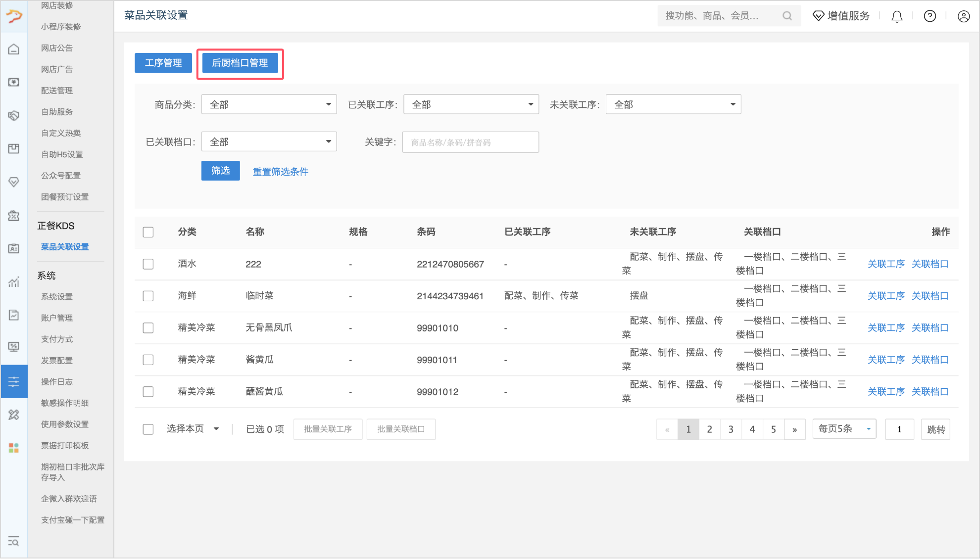
Task: Focus the 关键字 keyword input field
Action: (x=471, y=142)
